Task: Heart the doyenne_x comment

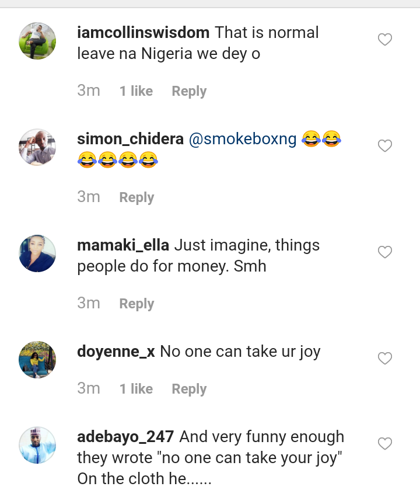Action: (385, 359)
